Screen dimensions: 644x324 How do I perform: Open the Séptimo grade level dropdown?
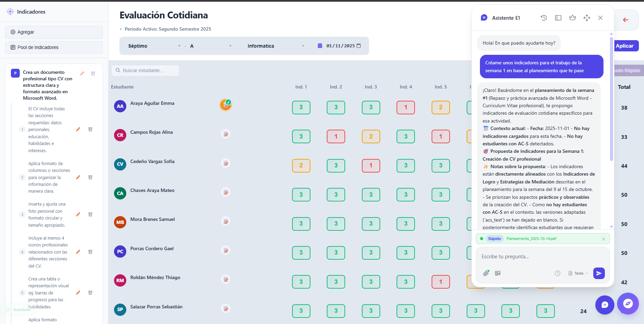pos(154,46)
